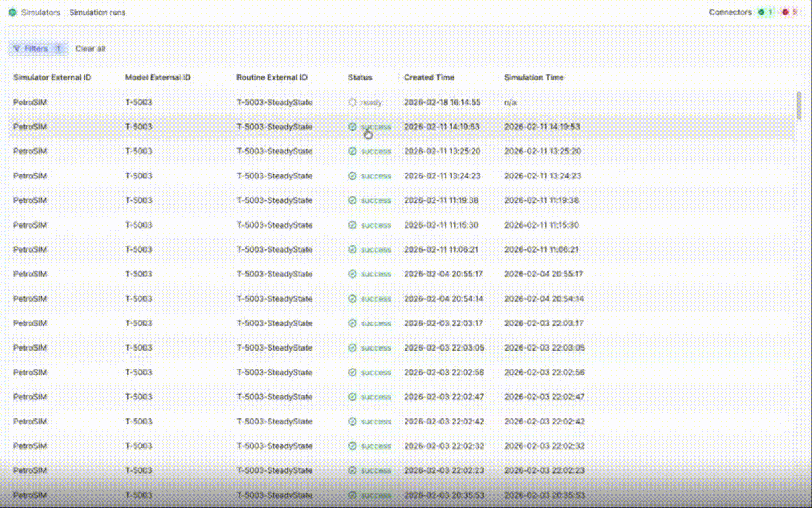Image resolution: width=812 pixels, height=508 pixels.
Task: Click success check icon for run 2026-02-03 22:02:56
Action: [x=352, y=373]
